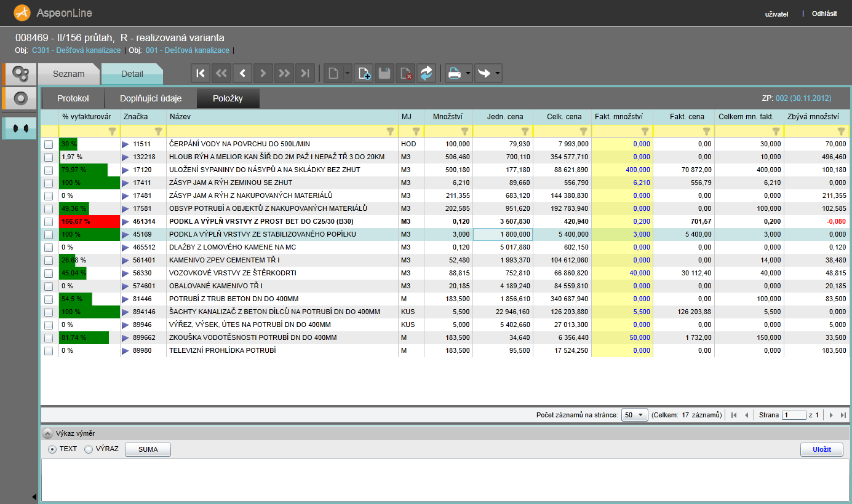Viewport: 852px width, 504px height.
Task: Go to previous record
Action: pyautogui.click(x=242, y=73)
